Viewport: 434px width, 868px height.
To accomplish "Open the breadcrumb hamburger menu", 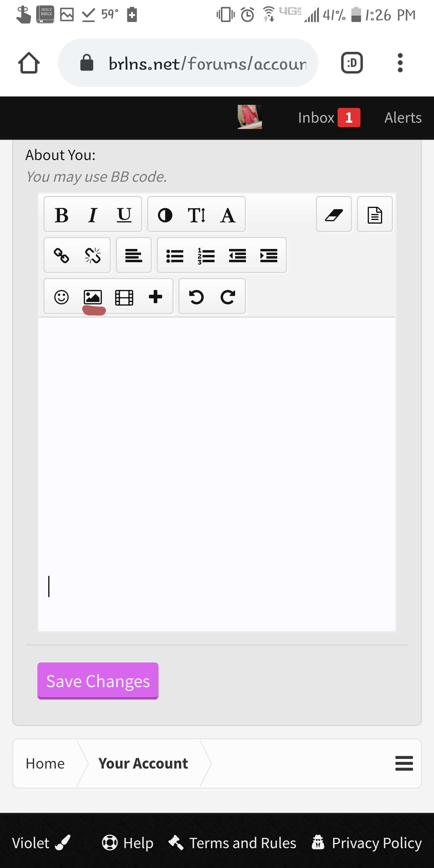I will click(404, 763).
